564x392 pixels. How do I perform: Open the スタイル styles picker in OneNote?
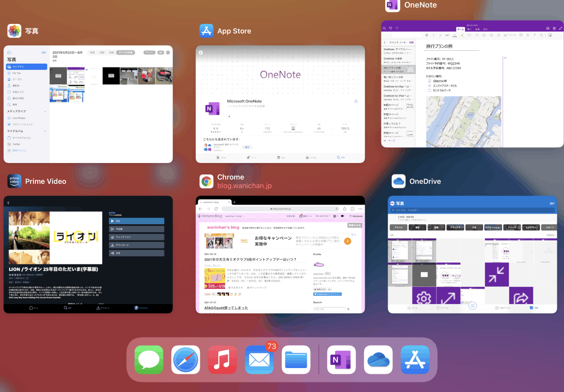tap(511, 35)
